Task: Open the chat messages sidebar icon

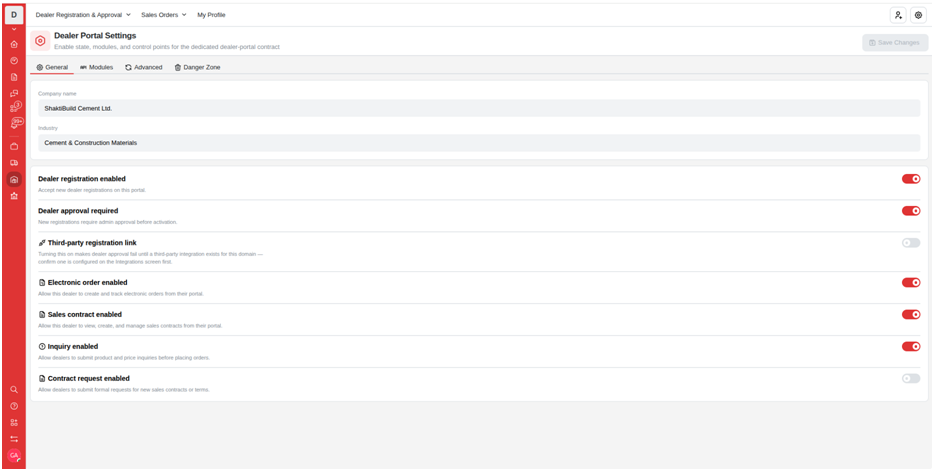Action: click(x=14, y=93)
